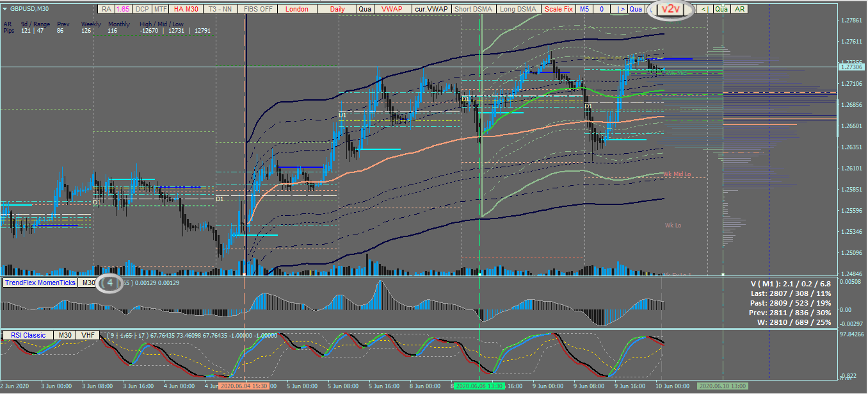Click the magenta 1.65 value button
The width and height of the screenshot is (868, 394).
click(123, 9)
